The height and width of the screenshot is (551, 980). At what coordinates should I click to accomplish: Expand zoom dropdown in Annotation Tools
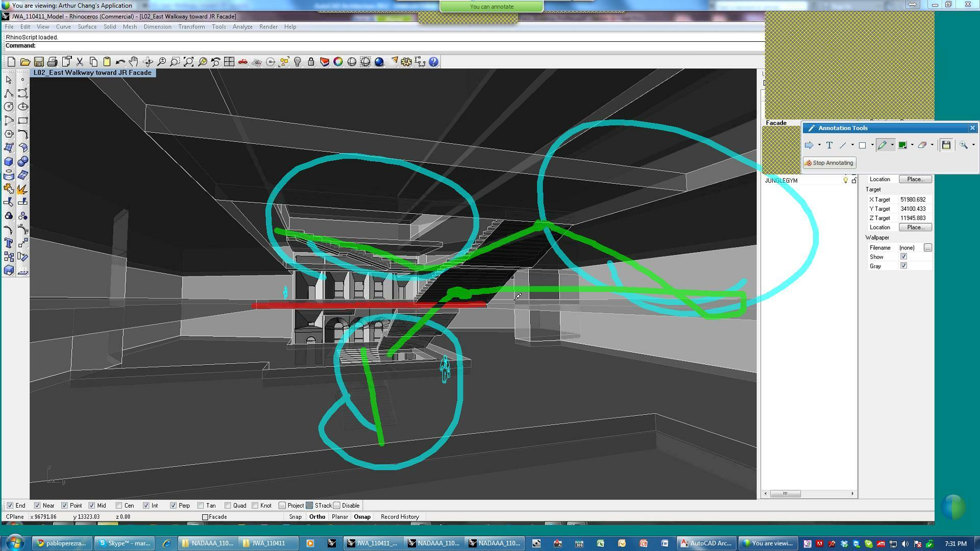pos(973,145)
